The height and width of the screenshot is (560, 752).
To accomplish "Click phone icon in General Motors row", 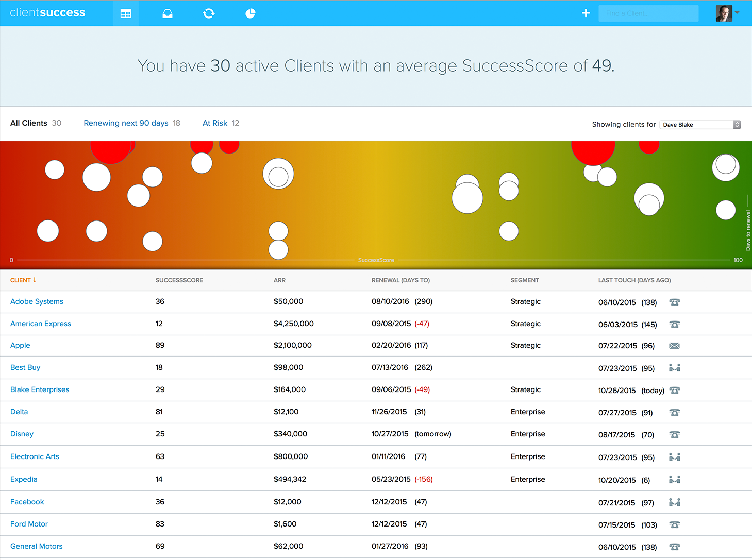I will [675, 547].
